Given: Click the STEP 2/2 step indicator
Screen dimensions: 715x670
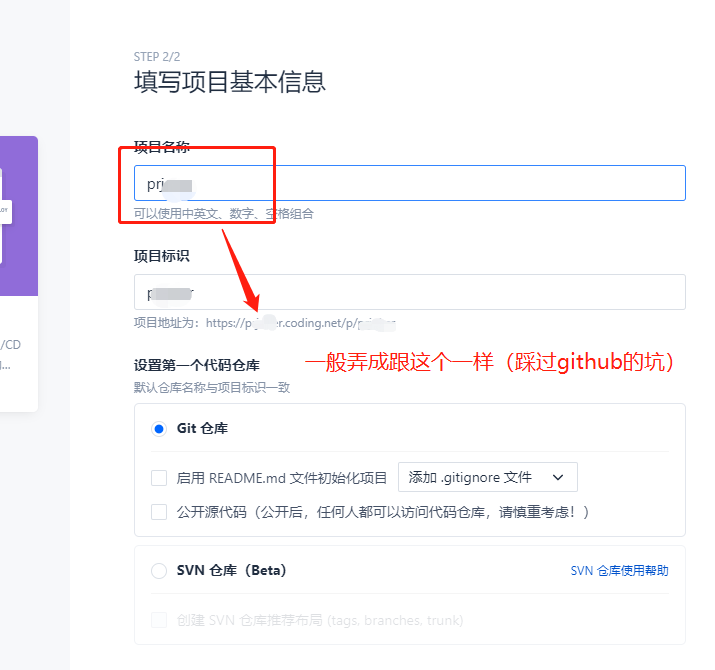Looking at the screenshot, I should pos(157,57).
